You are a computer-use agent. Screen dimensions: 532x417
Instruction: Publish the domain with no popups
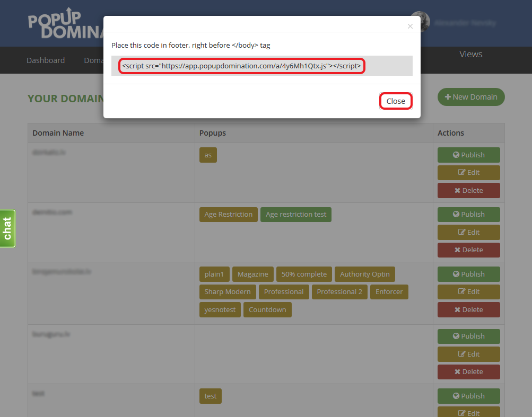[468, 336]
